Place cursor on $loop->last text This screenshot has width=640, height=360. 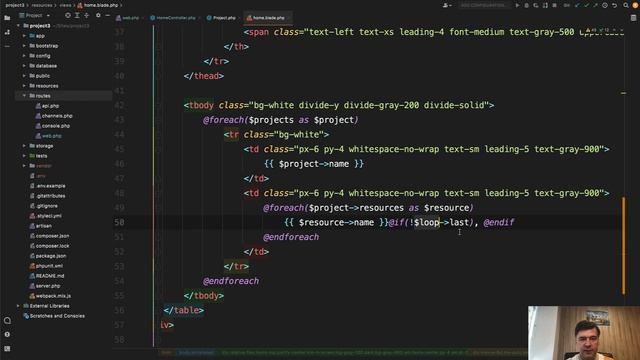pyautogui.click(x=442, y=222)
